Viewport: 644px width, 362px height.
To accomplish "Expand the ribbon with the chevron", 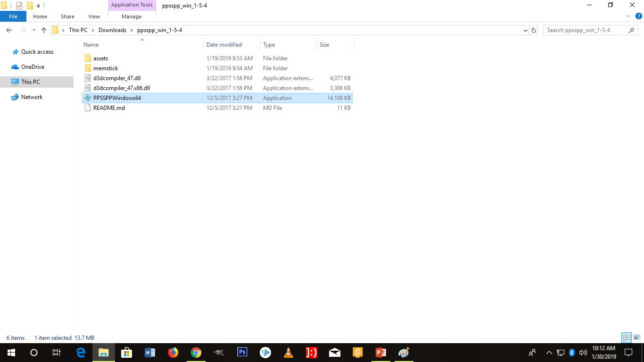I will (x=628, y=16).
